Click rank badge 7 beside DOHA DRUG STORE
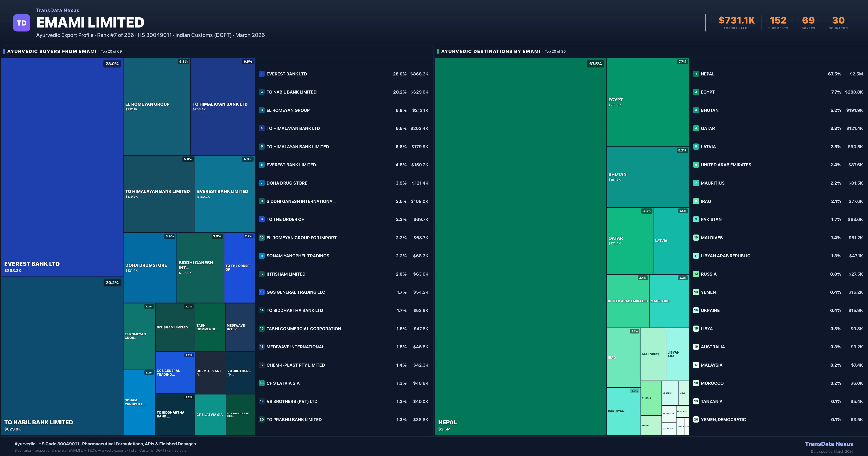This screenshot has height=456, width=868. click(261, 183)
